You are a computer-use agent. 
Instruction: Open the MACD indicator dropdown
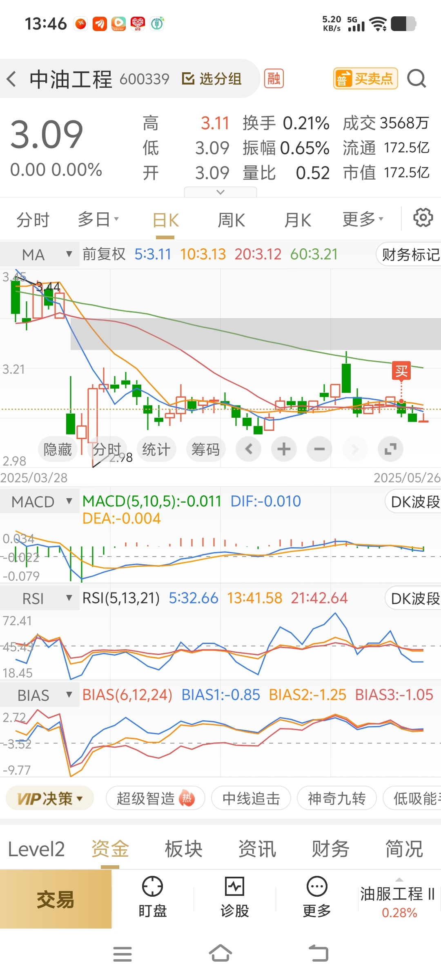click(x=40, y=501)
